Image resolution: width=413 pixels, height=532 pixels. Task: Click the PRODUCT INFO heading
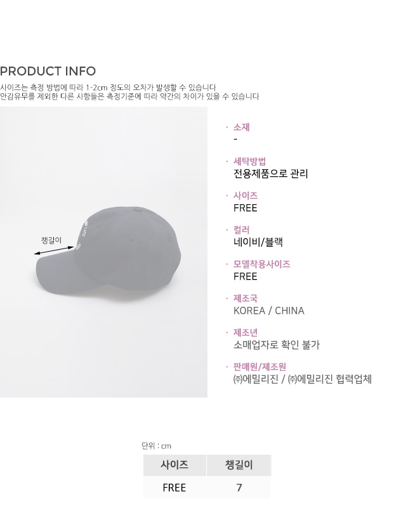pos(48,71)
